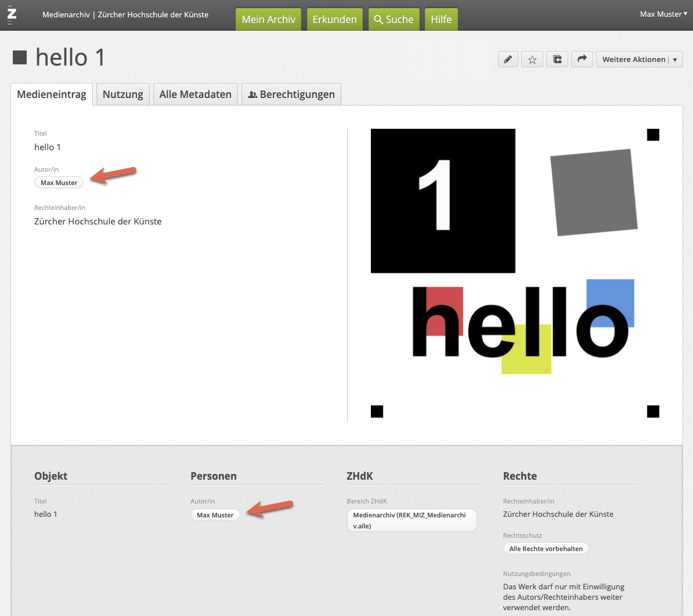Click the Z logo in header
Screen dimensions: 693x616
(12, 15)
